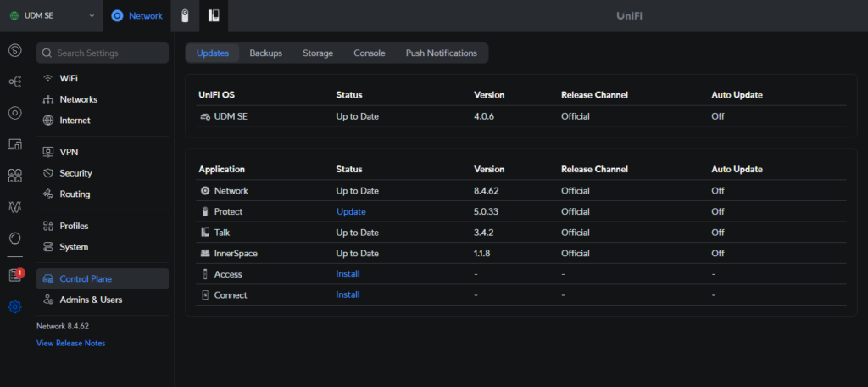Click the InnerSpace application row icon
This screenshot has height=387, width=868.
(205, 254)
